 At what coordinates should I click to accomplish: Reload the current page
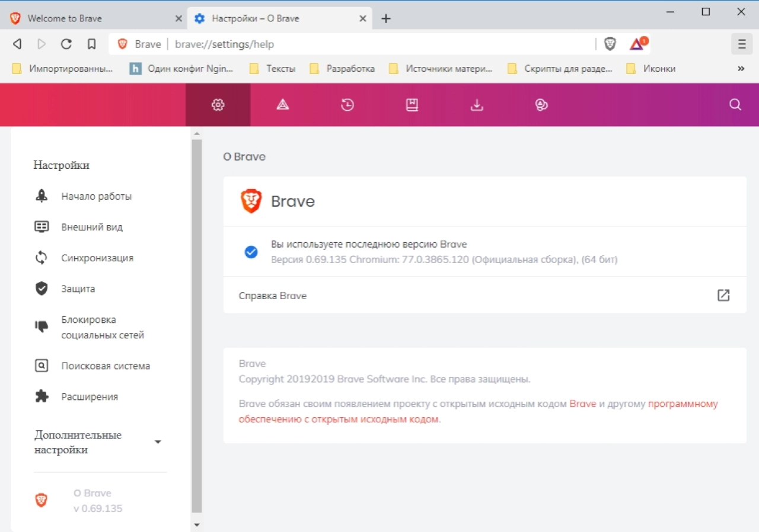coord(66,44)
